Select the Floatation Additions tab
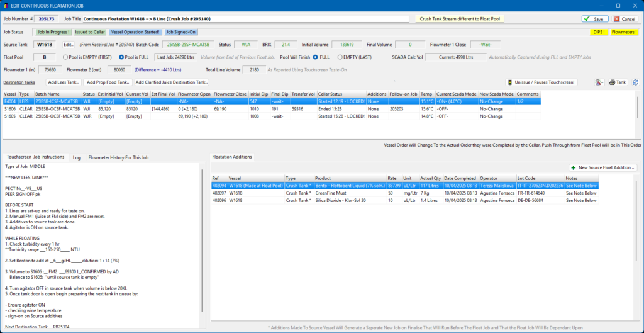This screenshot has width=644, height=333. click(x=233, y=157)
